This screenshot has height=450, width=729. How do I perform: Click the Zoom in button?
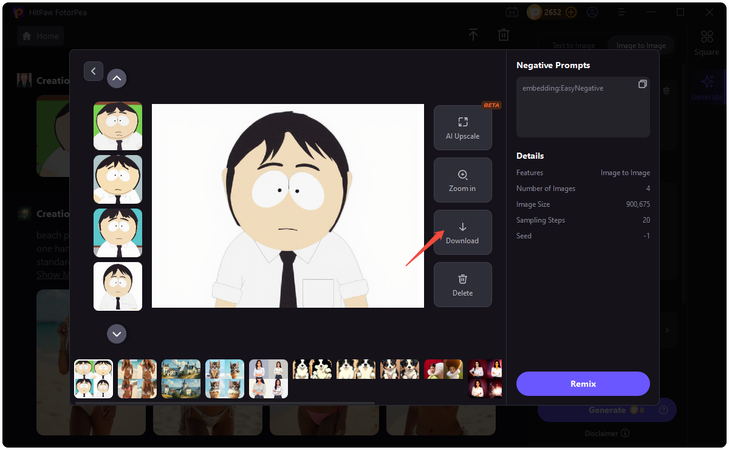tap(463, 180)
